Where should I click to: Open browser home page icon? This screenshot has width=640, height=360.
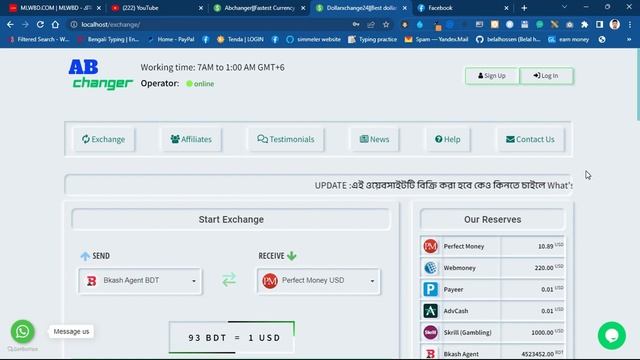(x=55, y=24)
